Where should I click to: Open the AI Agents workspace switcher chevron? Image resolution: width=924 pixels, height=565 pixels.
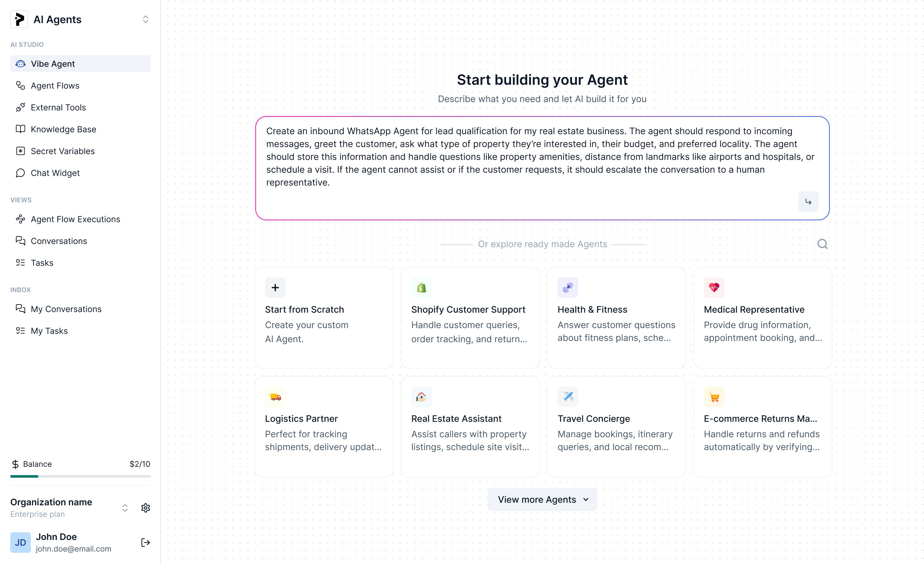(146, 19)
